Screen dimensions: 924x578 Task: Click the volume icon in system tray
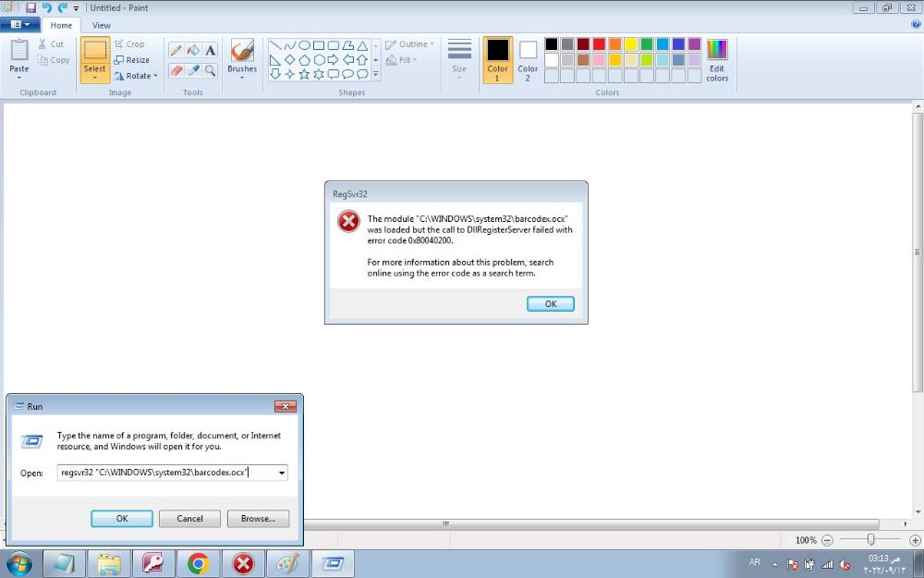(845, 564)
